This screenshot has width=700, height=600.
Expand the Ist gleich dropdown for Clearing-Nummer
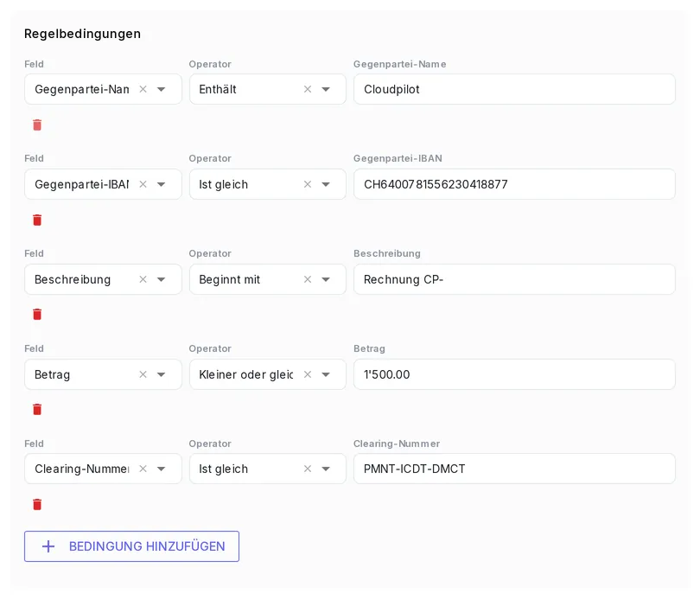(326, 469)
